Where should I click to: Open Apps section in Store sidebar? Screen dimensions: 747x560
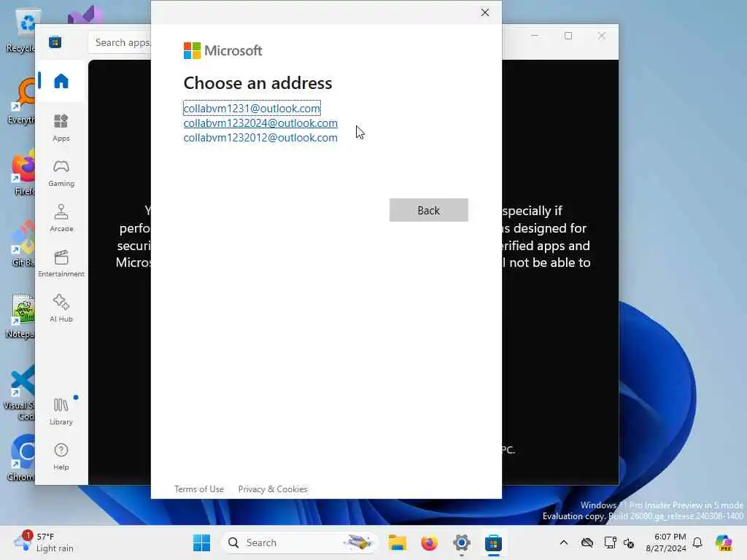click(x=61, y=128)
